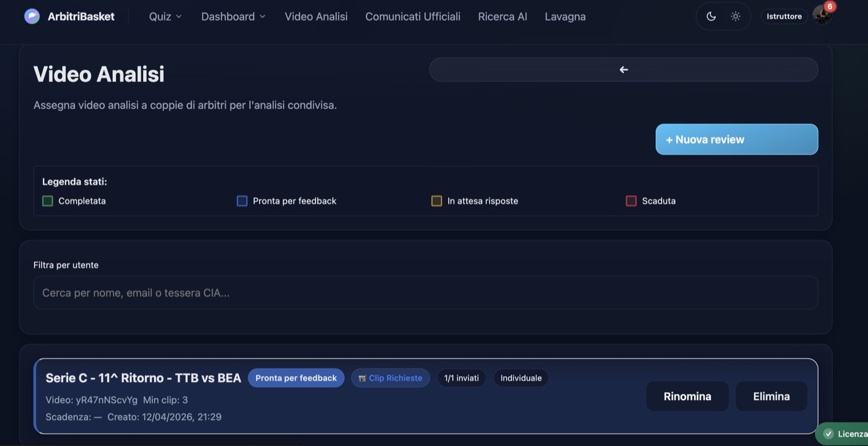Click the clapperboard icon in Clip Richieste
868x446 pixels.
(362, 378)
